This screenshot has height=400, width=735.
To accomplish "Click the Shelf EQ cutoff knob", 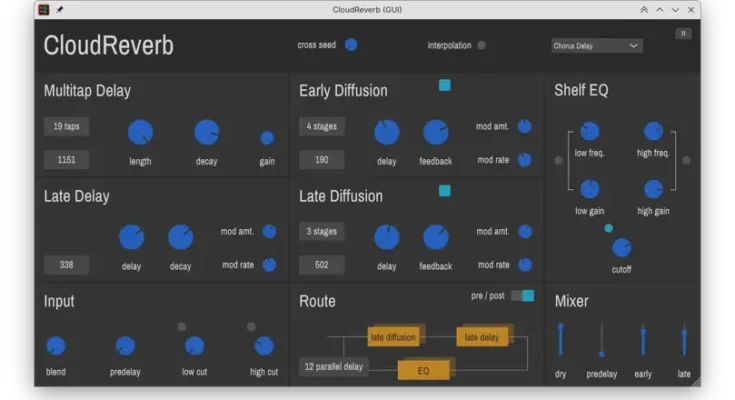I will (622, 248).
